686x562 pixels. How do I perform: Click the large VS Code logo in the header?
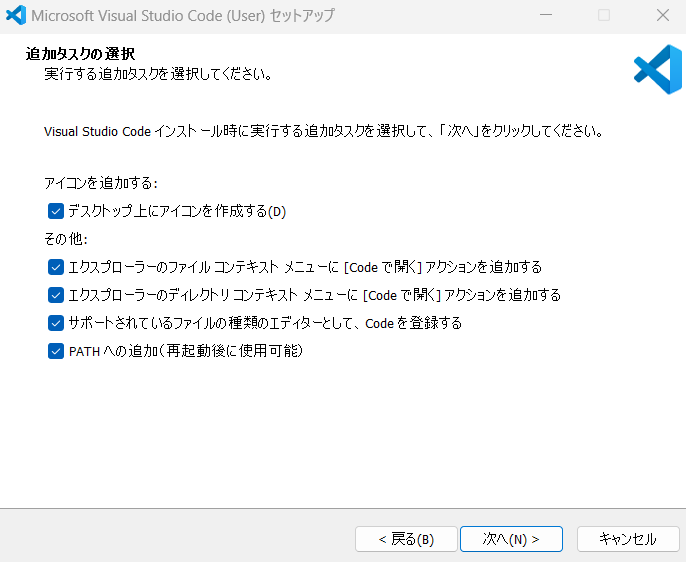tap(658, 70)
